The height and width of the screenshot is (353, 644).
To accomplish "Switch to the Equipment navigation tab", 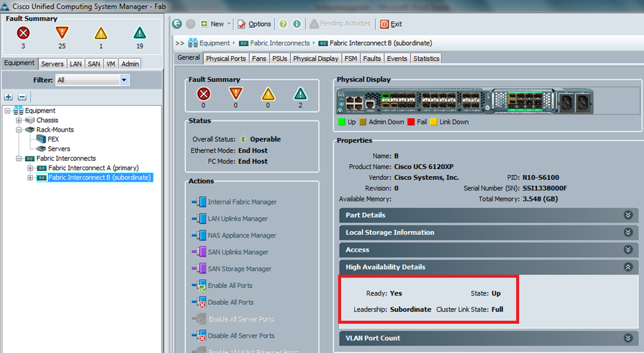I will coord(19,63).
